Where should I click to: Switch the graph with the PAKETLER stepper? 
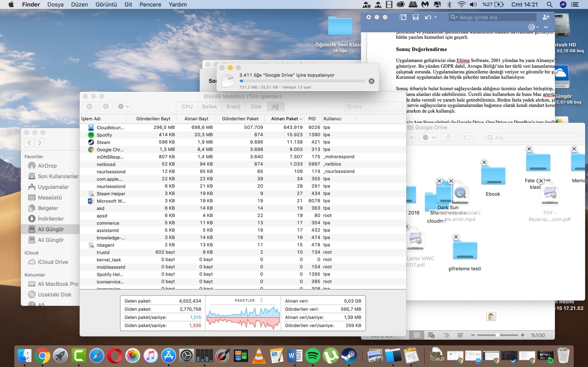[x=261, y=300]
